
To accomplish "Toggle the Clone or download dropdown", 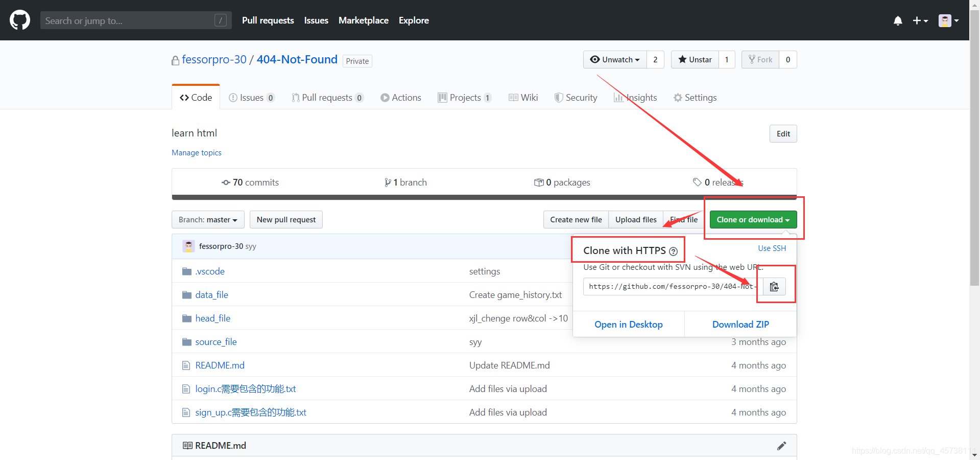I will click(x=753, y=220).
